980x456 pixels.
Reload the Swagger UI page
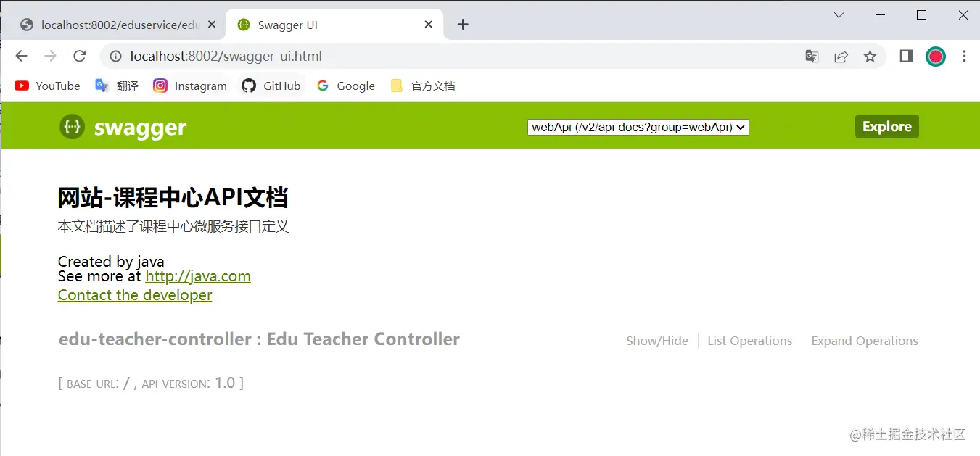(80, 56)
